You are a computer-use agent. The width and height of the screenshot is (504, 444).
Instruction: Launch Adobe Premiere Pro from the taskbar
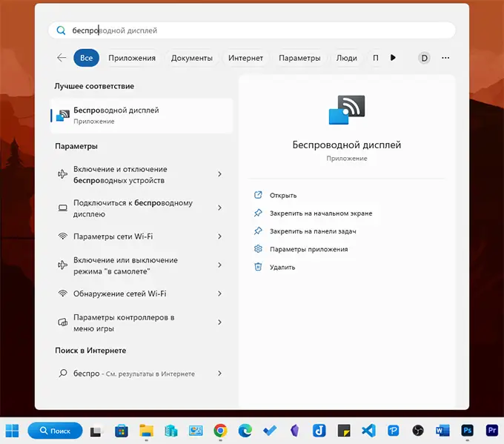pos(492,431)
